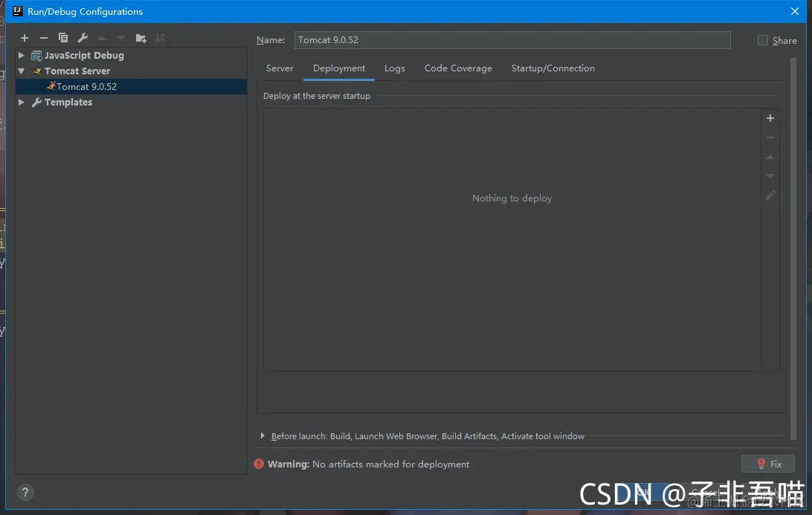The height and width of the screenshot is (515, 812).
Task: Click the Tomcat Server category icon
Action: click(x=36, y=71)
